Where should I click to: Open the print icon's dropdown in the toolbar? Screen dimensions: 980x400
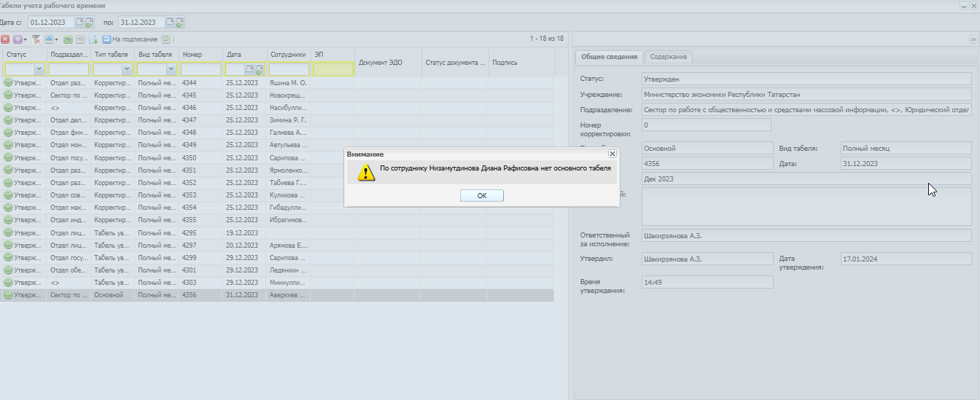tap(51, 39)
